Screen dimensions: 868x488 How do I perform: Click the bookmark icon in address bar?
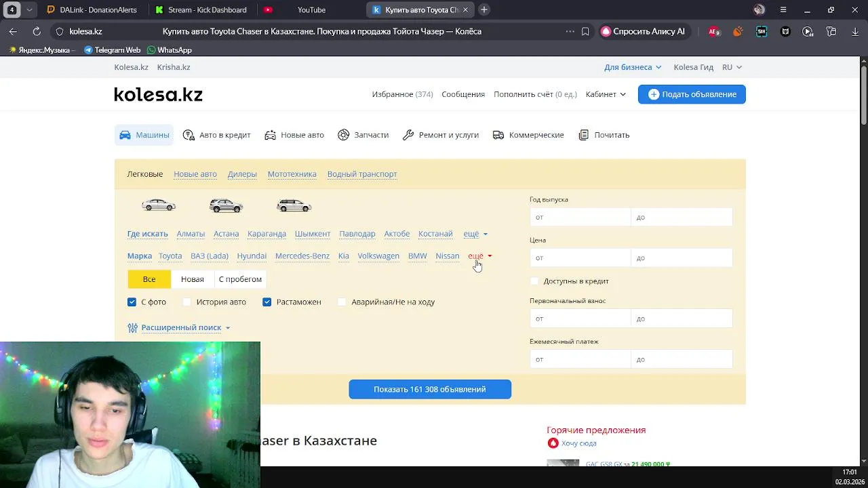[585, 31]
